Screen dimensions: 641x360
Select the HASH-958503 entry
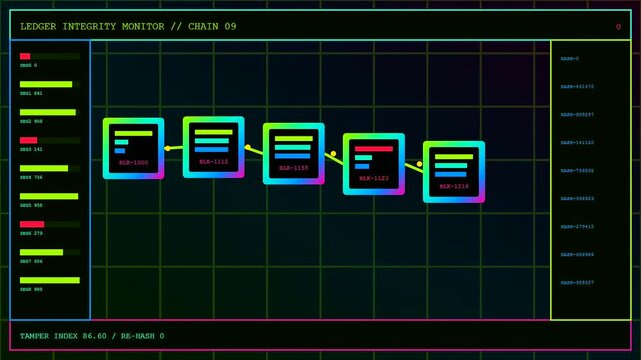tap(577, 199)
